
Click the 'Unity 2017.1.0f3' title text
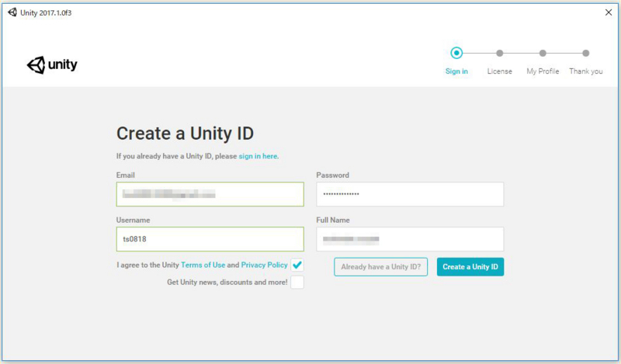46,12
